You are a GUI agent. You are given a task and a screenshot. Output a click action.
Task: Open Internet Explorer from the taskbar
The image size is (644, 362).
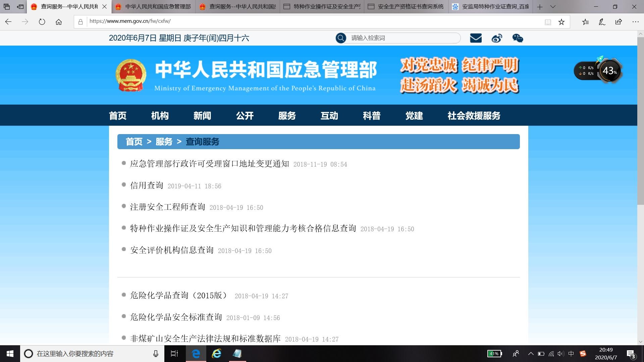click(217, 354)
